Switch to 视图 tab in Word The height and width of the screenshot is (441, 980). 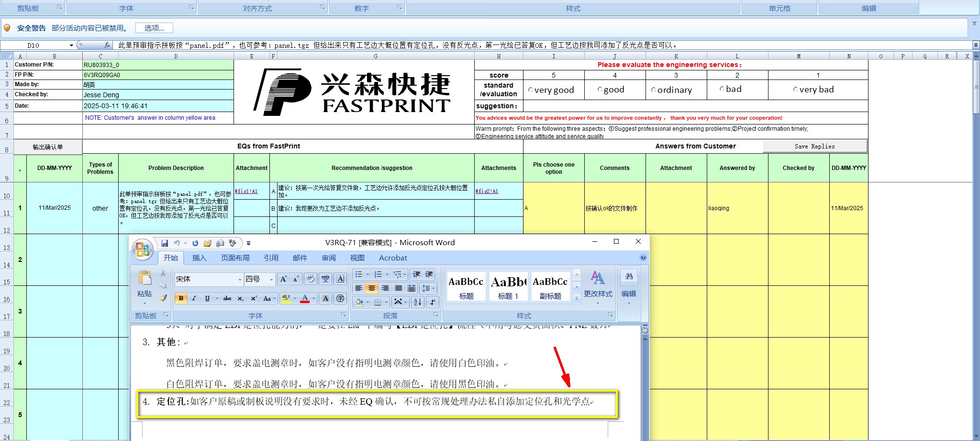point(357,258)
